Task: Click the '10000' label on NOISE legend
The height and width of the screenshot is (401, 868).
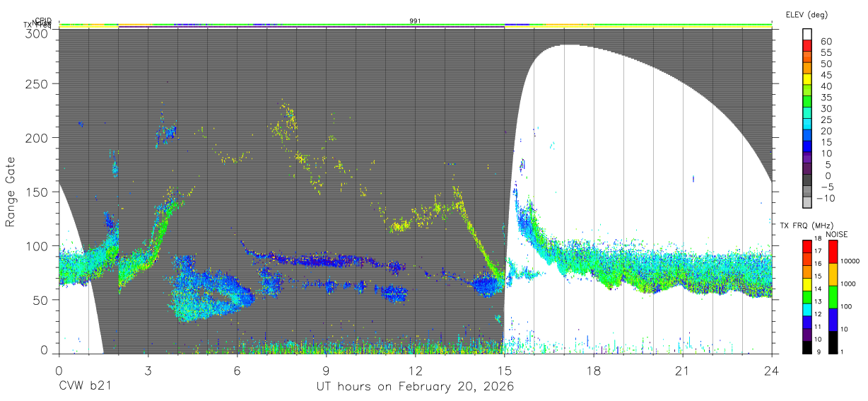Action: pyautogui.click(x=852, y=262)
